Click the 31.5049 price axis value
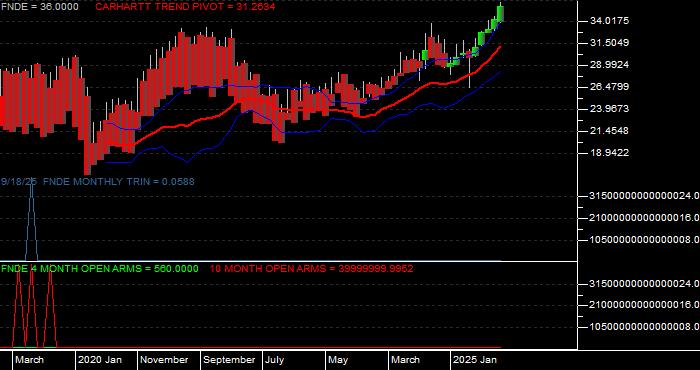 pos(608,43)
